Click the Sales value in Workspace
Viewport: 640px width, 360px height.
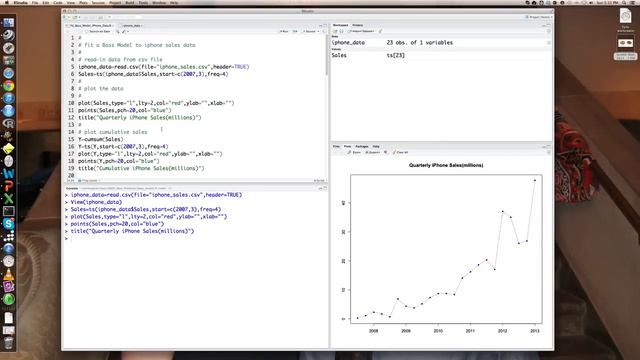pyautogui.click(x=396, y=55)
